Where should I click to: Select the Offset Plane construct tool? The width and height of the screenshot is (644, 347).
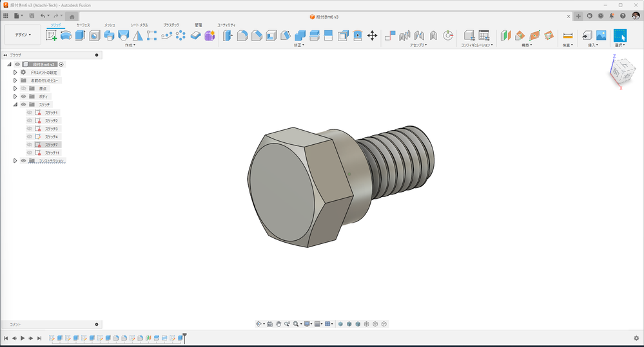505,35
